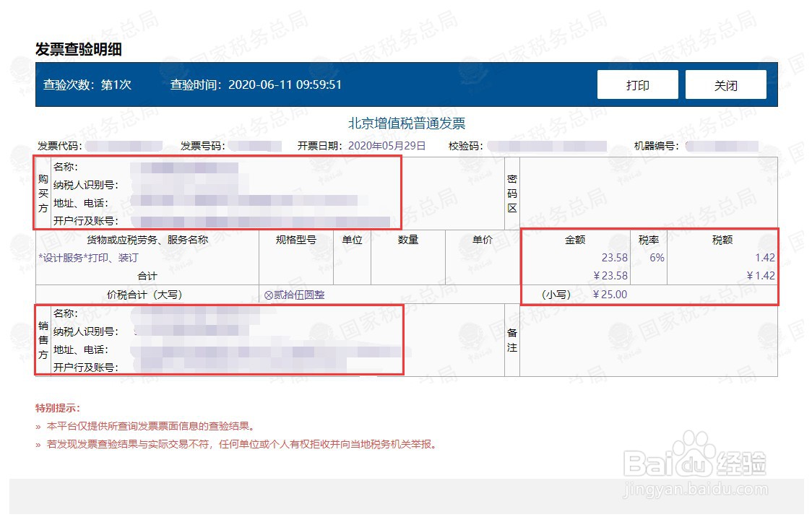Click the 6% tax rate value
The image size is (812, 517).
(657, 258)
